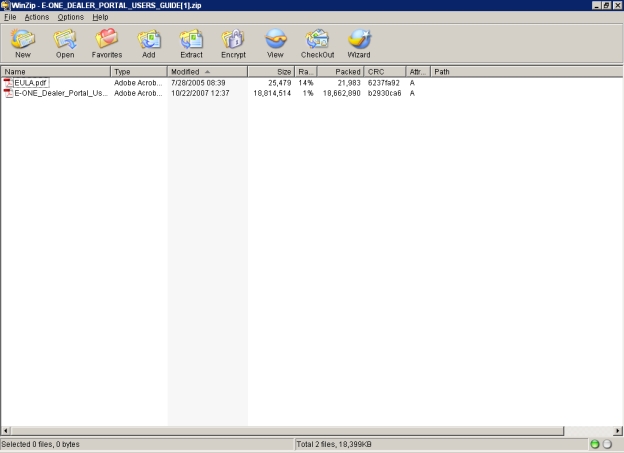Viewport: 624px width, 453px height.
Task: Create a new archive with New icon
Action: pos(23,43)
